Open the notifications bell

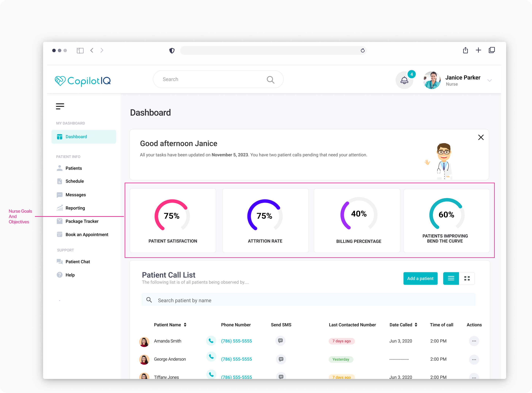coord(404,80)
